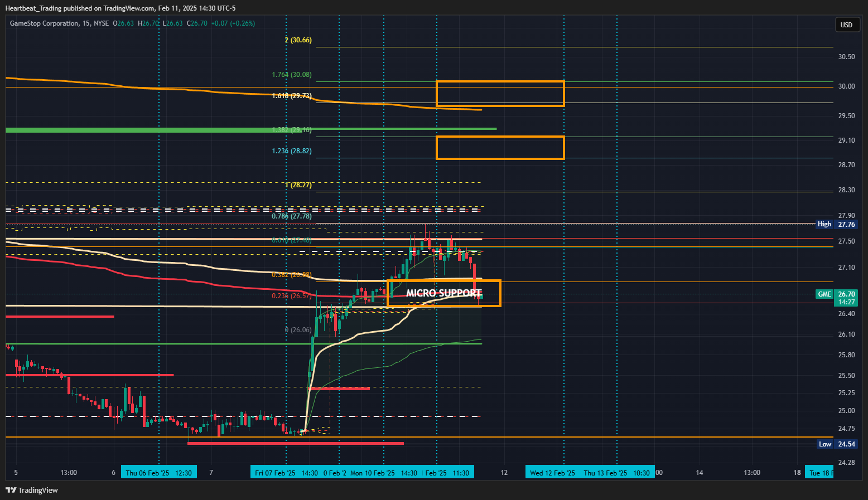868x500 pixels.
Task: Click 25.00 on the price axis
Action: (846, 411)
